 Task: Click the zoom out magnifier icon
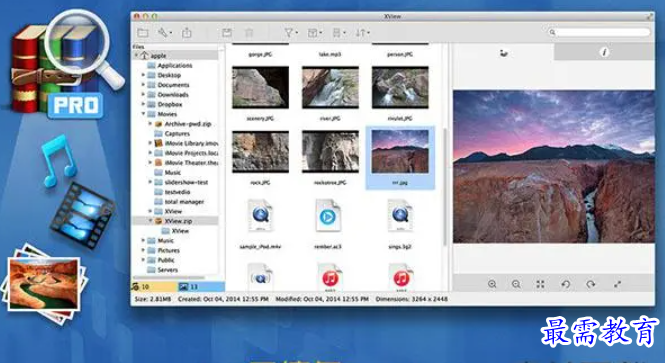click(516, 284)
